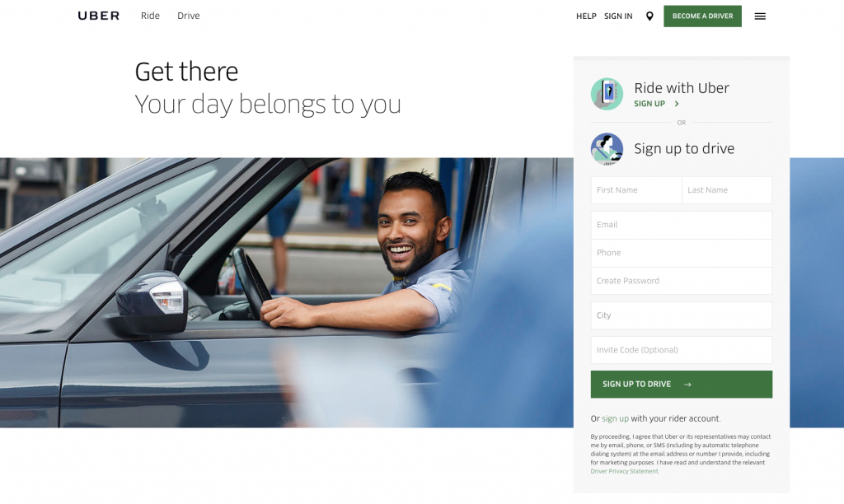The width and height of the screenshot is (844, 504).
Task: Open the Driver Privacy Statement link
Action: click(x=625, y=471)
